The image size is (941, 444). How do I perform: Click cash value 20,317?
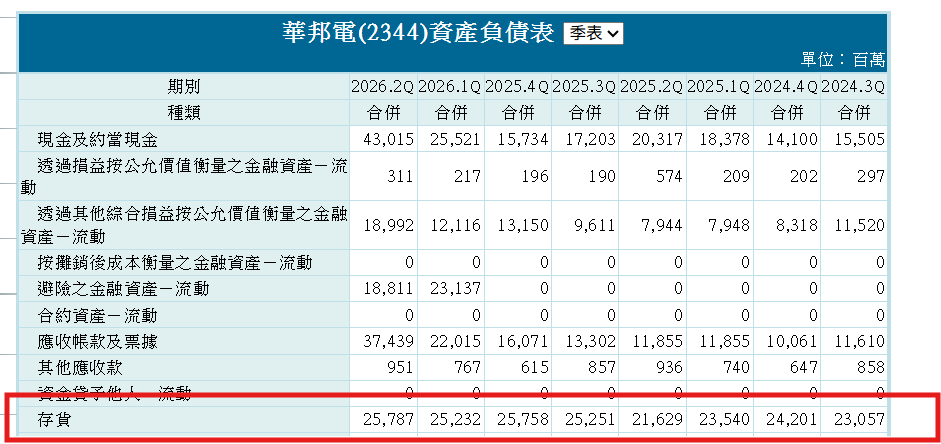(x=657, y=140)
